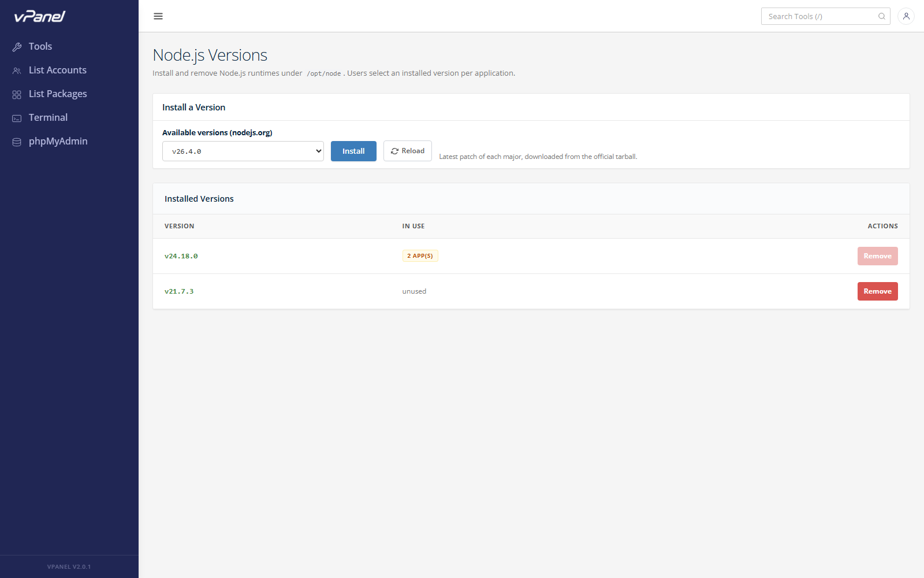
Task: Click the vPanel logo
Action: (x=40, y=16)
